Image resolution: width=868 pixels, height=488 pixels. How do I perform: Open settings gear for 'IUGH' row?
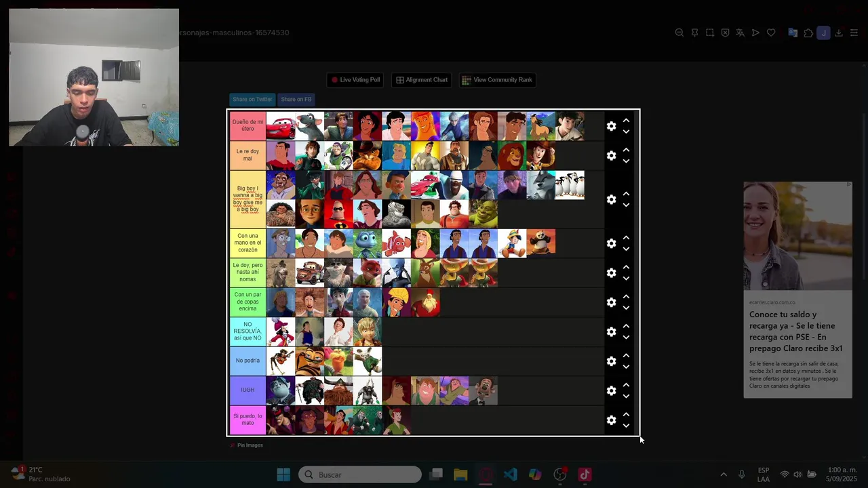point(611,390)
